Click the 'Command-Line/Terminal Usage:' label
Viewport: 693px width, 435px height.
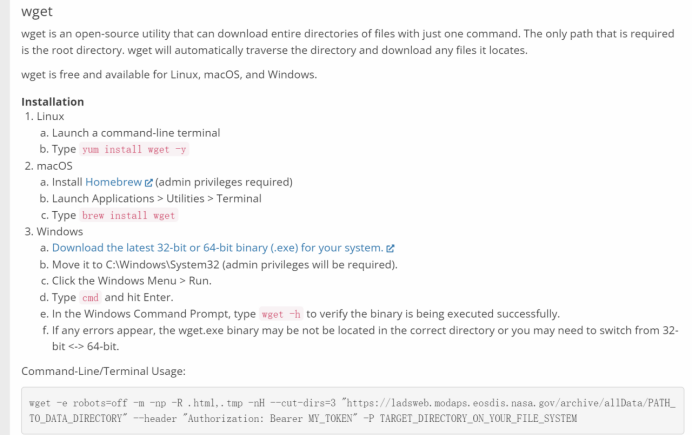click(103, 371)
